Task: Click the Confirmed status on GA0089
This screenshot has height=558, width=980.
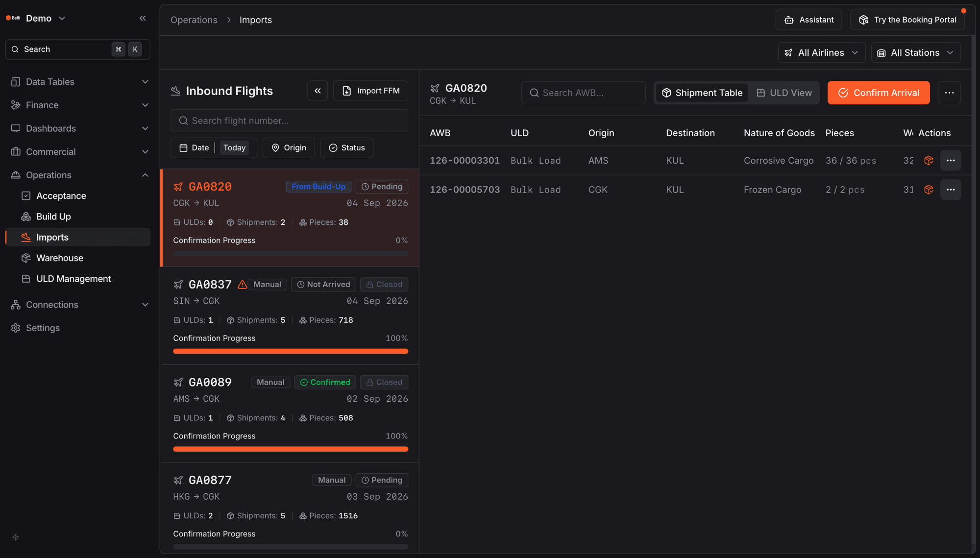Action: coord(325,382)
